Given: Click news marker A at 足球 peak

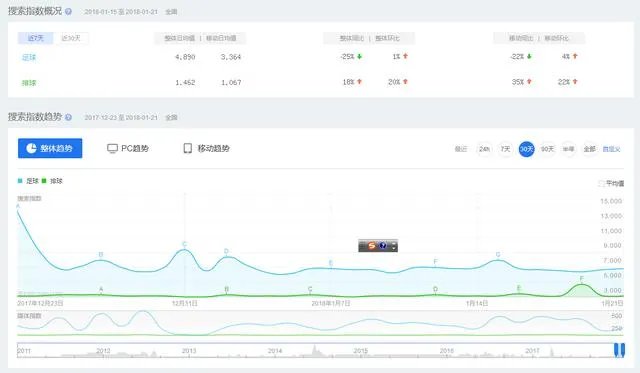Looking at the screenshot, I should 18,206.
